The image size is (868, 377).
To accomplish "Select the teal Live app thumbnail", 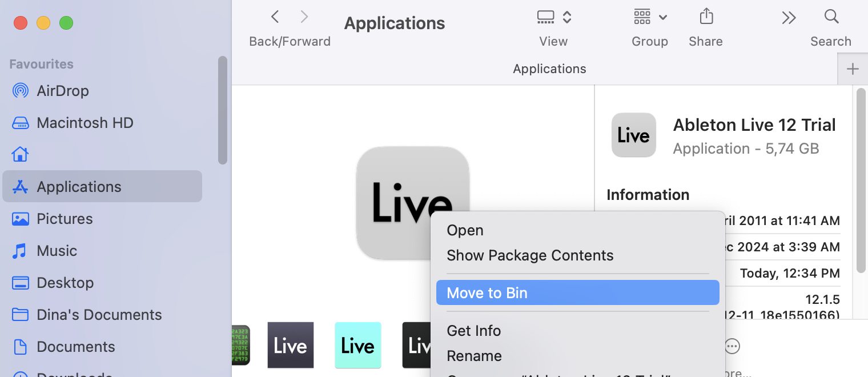I will click(x=357, y=345).
